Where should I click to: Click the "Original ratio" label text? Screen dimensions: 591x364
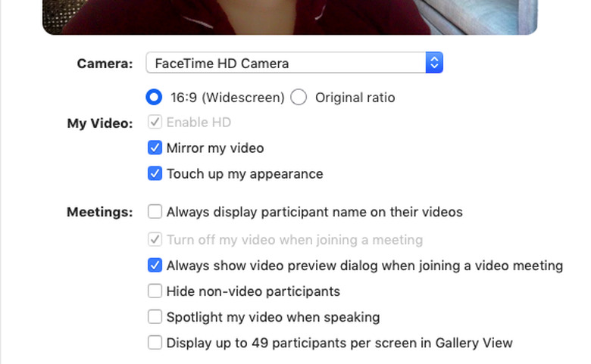(x=355, y=98)
